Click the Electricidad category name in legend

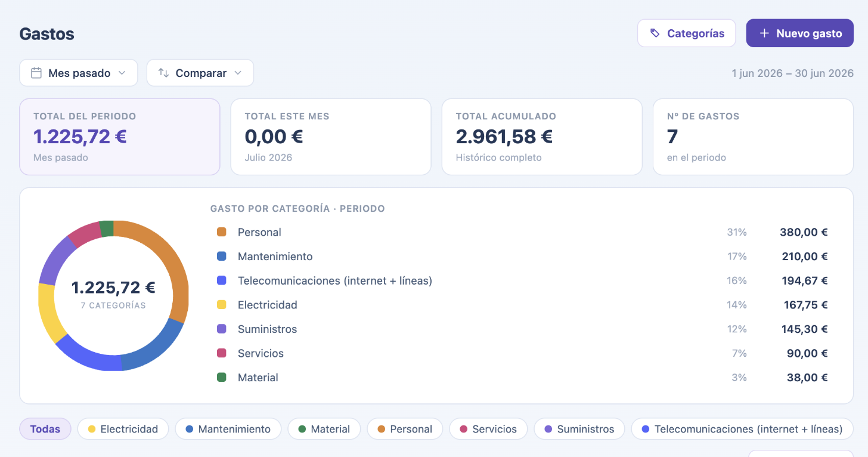click(x=268, y=305)
